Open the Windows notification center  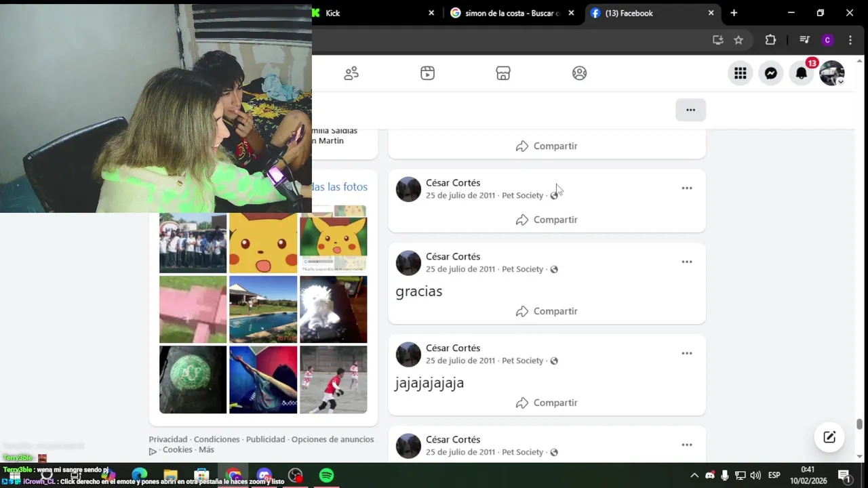coord(844,475)
